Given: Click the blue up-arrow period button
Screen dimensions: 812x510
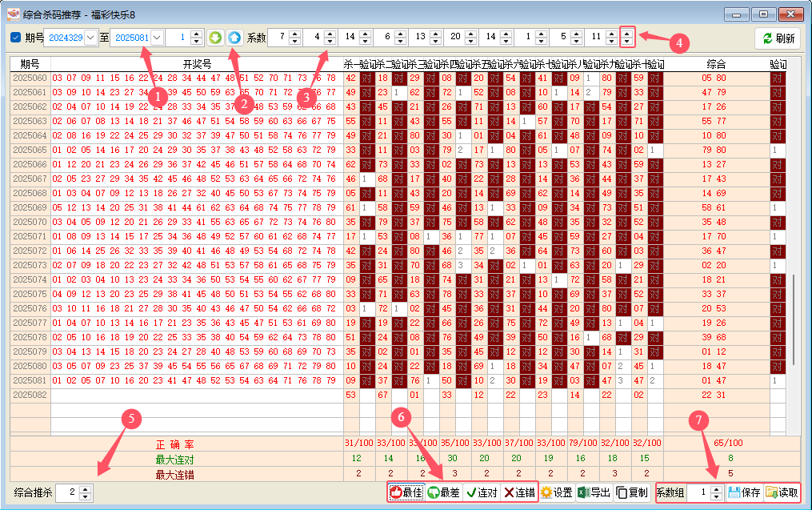Looking at the screenshot, I should (234, 38).
